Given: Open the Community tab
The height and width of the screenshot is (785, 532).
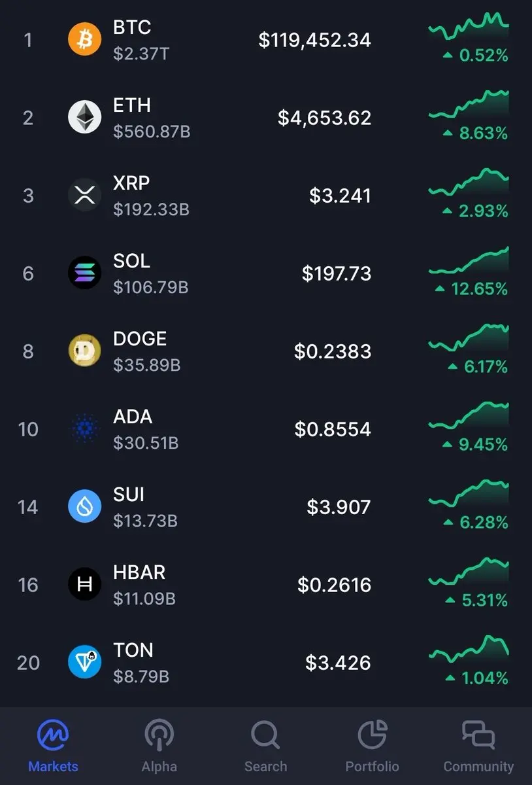Looking at the screenshot, I should point(478,746).
